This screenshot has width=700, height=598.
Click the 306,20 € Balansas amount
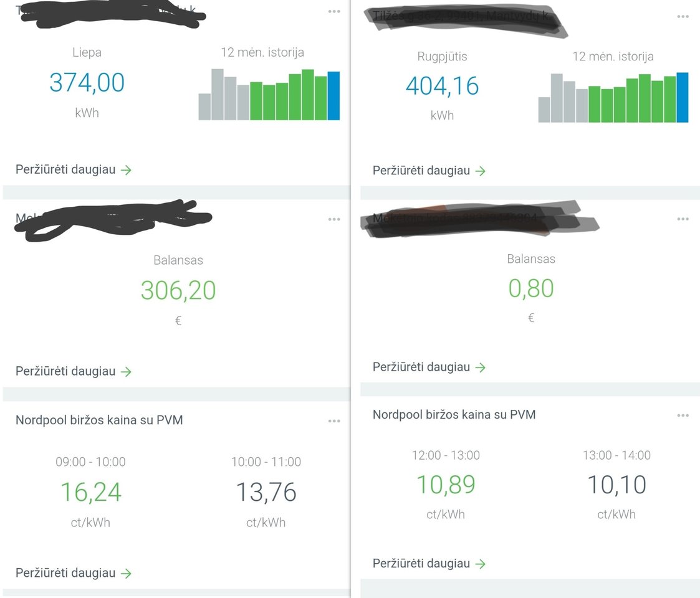(x=178, y=290)
